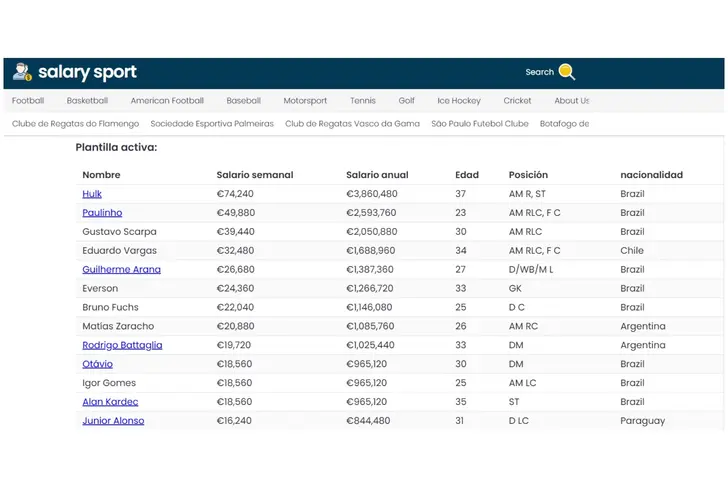
Task: Select Sociedade Esportiva Palmeiras team link
Action: click(x=212, y=124)
